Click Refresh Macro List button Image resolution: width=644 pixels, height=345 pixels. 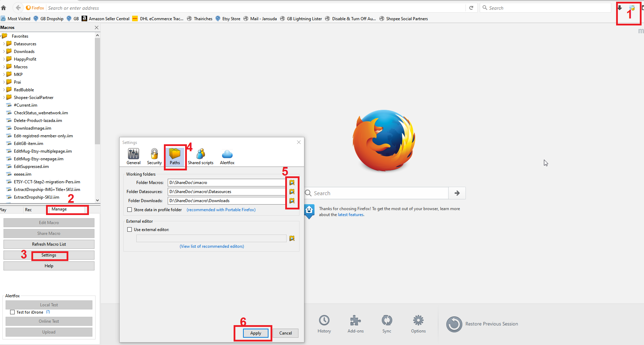click(49, 244)
